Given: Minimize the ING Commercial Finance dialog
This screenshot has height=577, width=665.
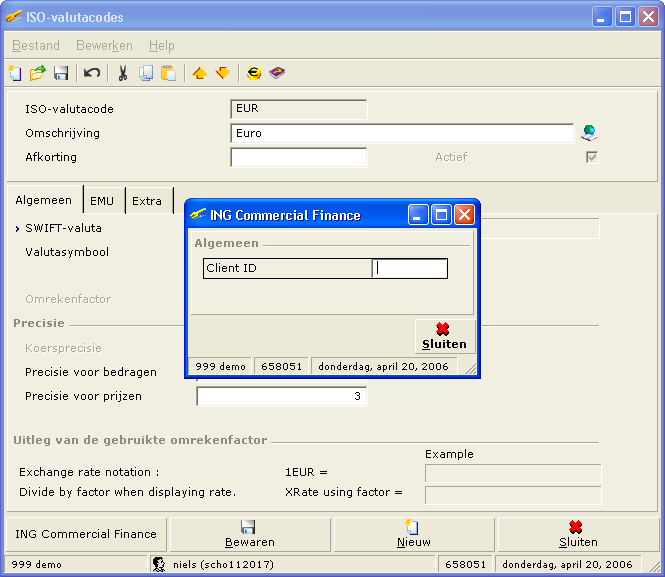Looking at the screenshot, I should tap(418, 215).
